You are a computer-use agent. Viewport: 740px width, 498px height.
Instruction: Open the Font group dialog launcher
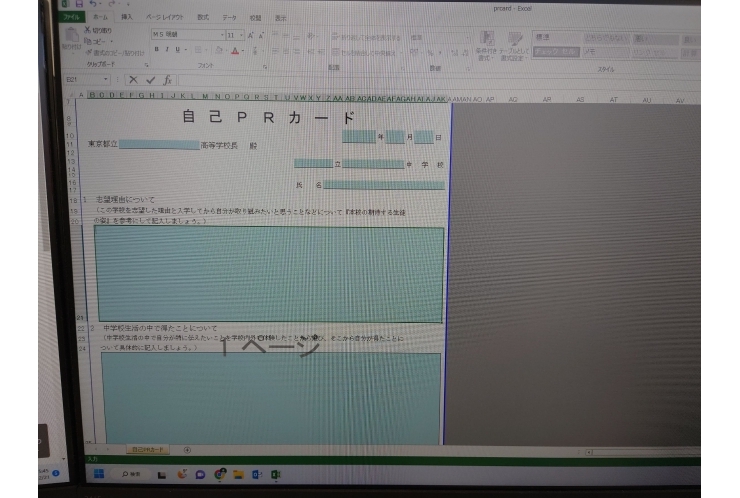tap(265, 67)
